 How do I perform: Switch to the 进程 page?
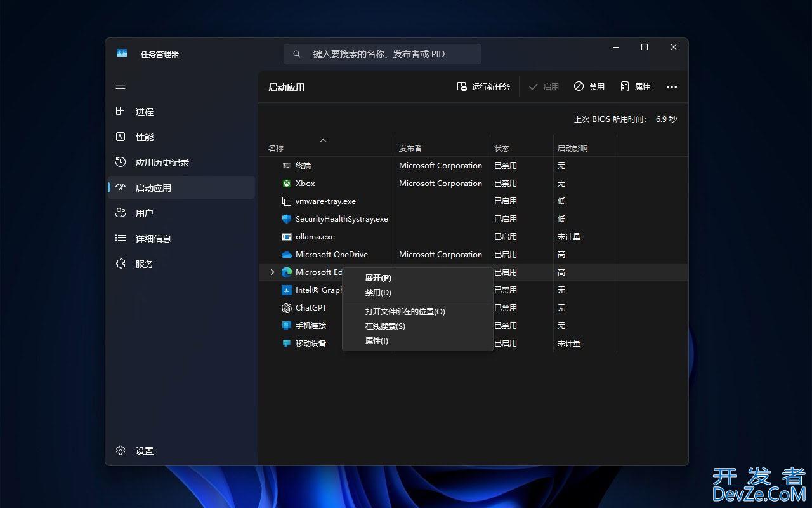point(181,111)
